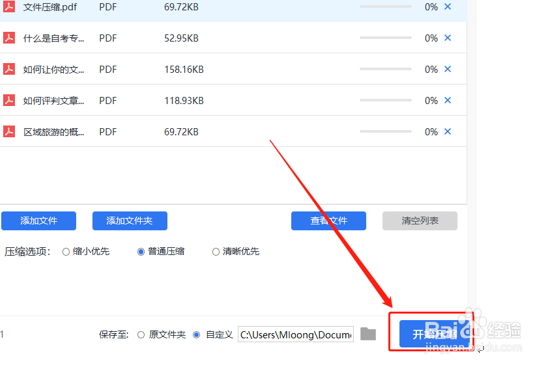Select 缩小优先 compression option
This screenshot has width=554, height=367.
point(66,252)
